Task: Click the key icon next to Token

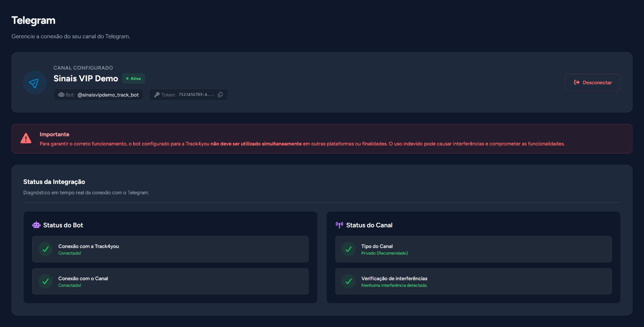Action: point(157,95)
